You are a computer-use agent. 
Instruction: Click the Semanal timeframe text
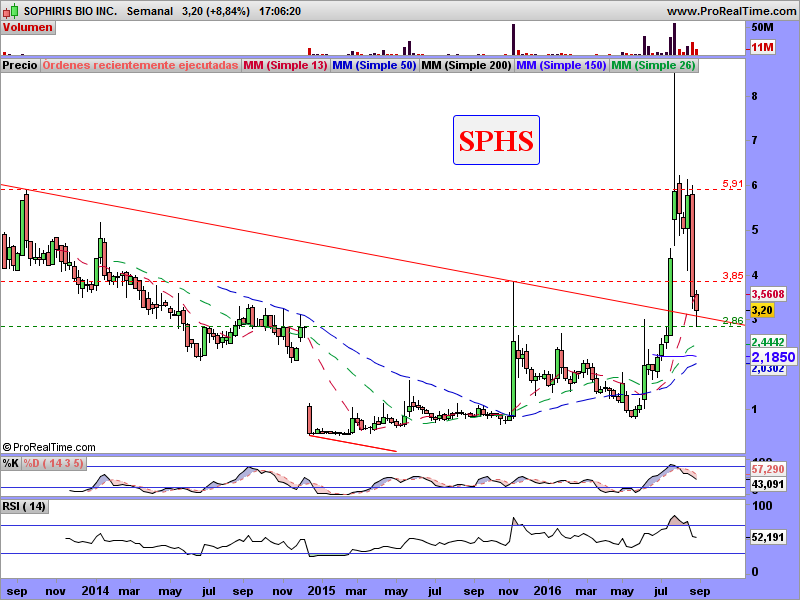click(149, 11)
